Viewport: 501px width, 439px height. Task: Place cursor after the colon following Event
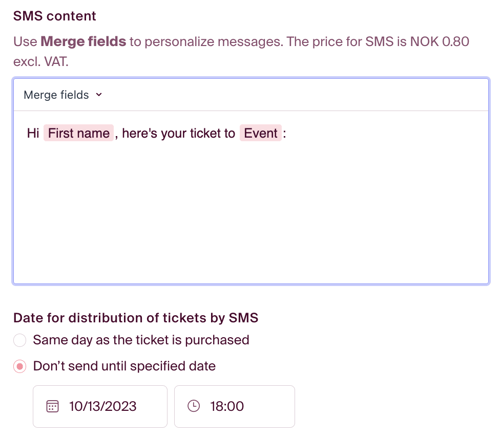pyautogui.click(x=287, y=133)
